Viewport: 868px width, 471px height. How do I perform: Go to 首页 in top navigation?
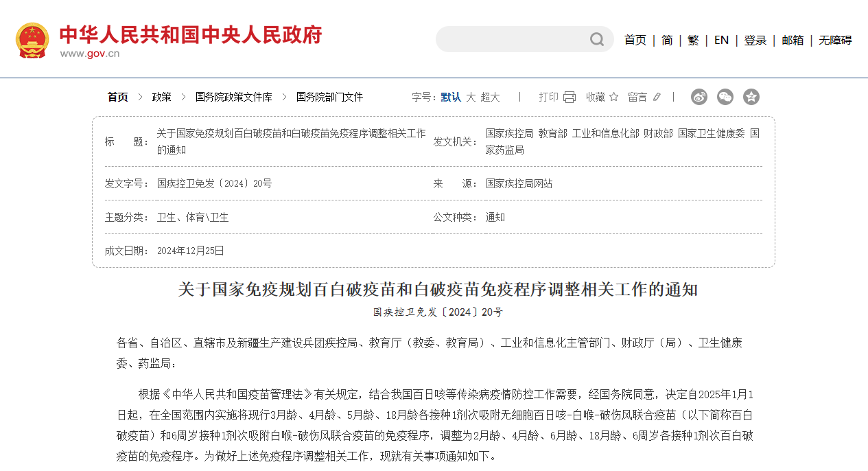click(x=635, y=40)
